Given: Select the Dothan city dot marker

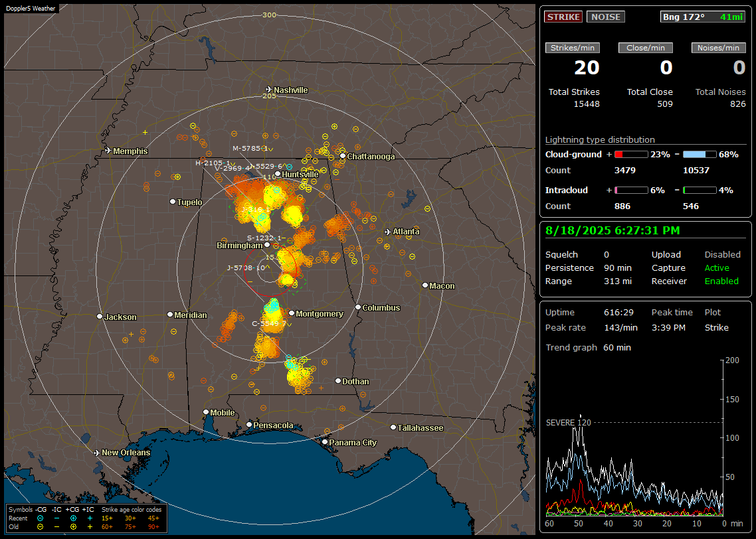Looking at the screenshot, I should 338,380.
